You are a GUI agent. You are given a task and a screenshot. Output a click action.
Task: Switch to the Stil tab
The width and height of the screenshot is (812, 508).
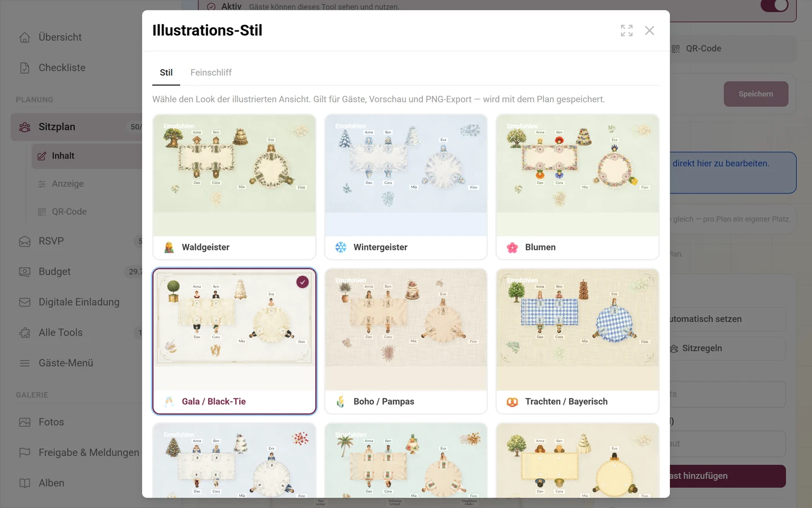pyautogui.click(x=166, y=72)
